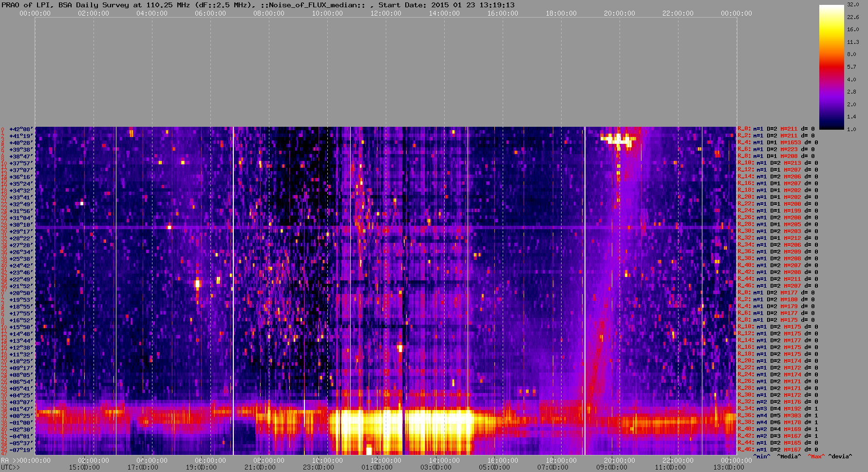
Task: Click the '+42°08'' declination label
Action: (21, 129)
